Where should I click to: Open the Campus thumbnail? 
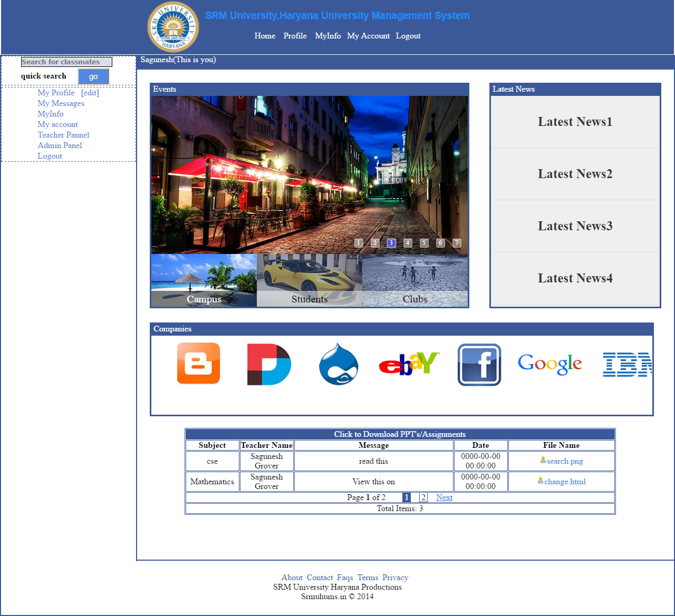click(204, 280)
